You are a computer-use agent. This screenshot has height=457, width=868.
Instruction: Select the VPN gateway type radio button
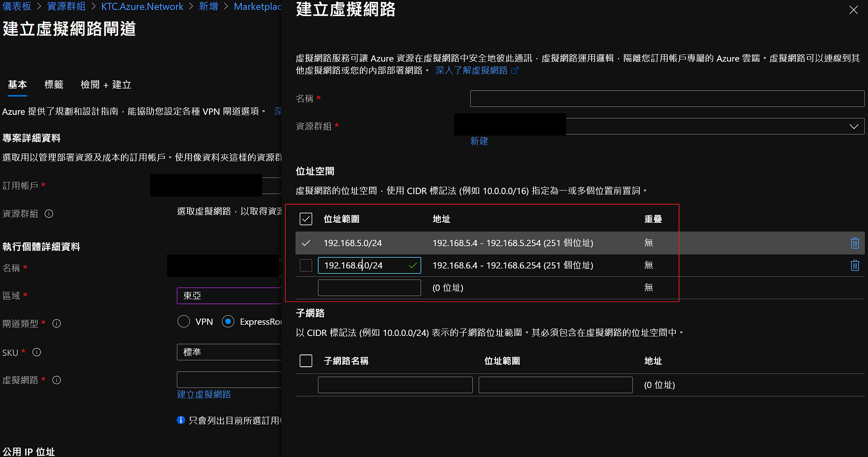pos(184,321)
